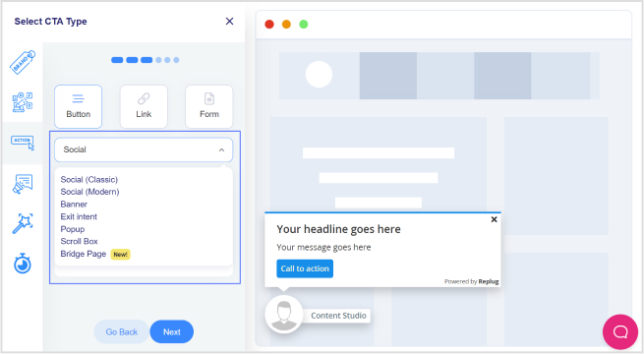Open the megaphone message sidebar icon
Screen dimensions: 644x354
click(23, 184)
